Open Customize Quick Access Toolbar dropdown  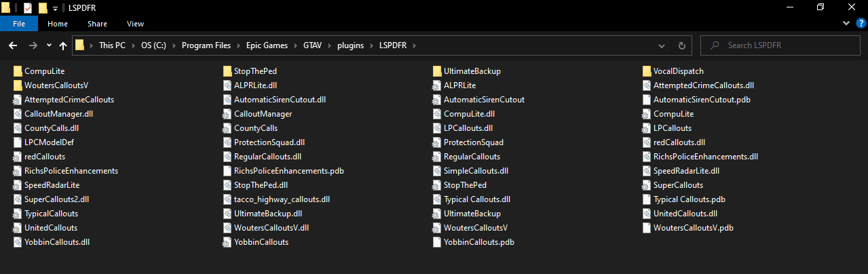pyautogui.click(x=55, y=7)
